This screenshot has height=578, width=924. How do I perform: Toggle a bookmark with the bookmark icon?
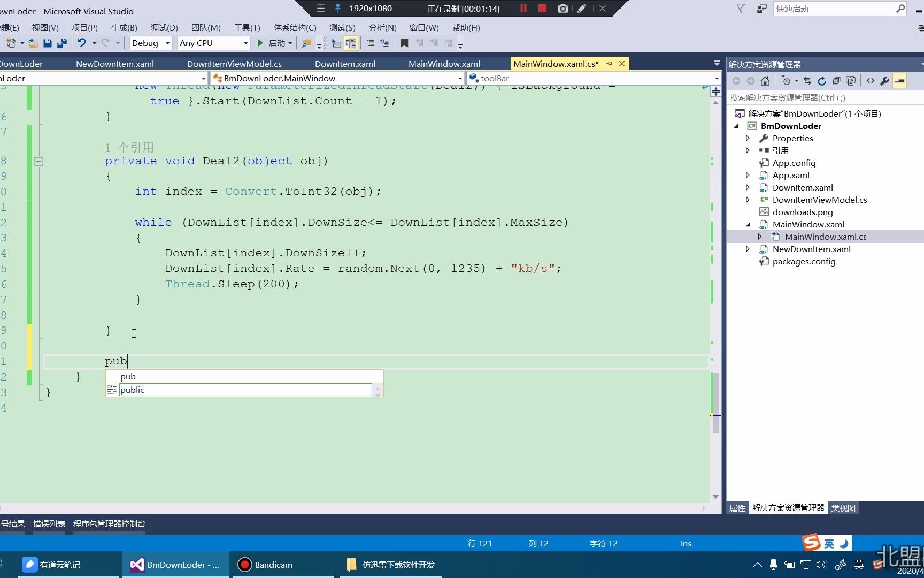click(404, 43)
